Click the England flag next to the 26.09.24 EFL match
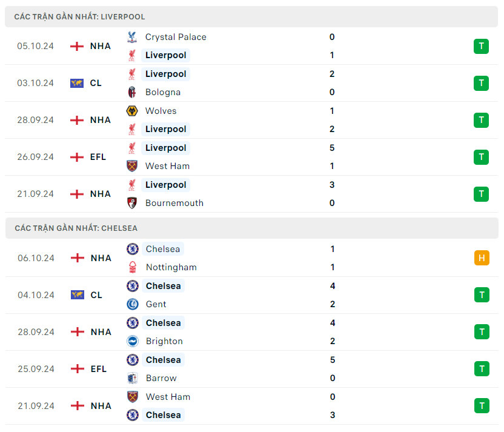This screenshot has width=504, height=432. [77, 157]
